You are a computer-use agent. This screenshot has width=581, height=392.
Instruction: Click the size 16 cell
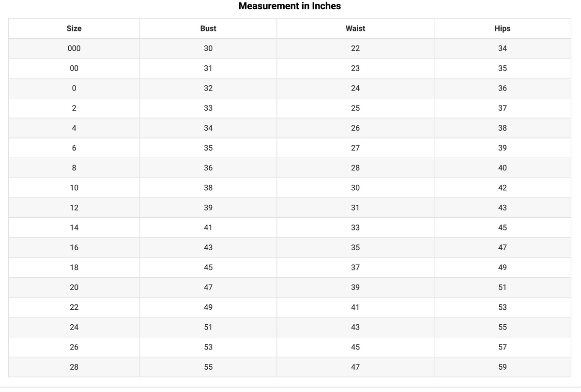click(74, 247)
